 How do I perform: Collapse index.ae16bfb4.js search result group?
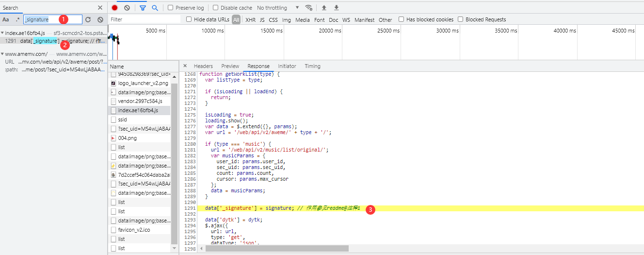point(2,33)
